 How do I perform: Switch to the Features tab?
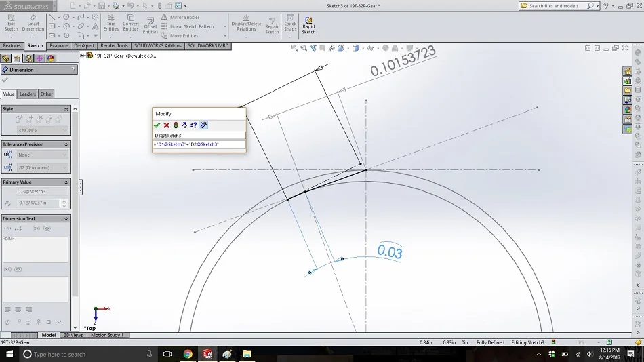click(x=12, y=46)
